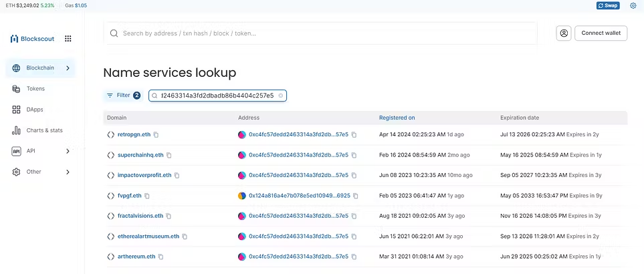The width and height of the screenshot is (644, 274).
Task: Copy address in etherealartmuseum.eth row
Action: [354, 237]
